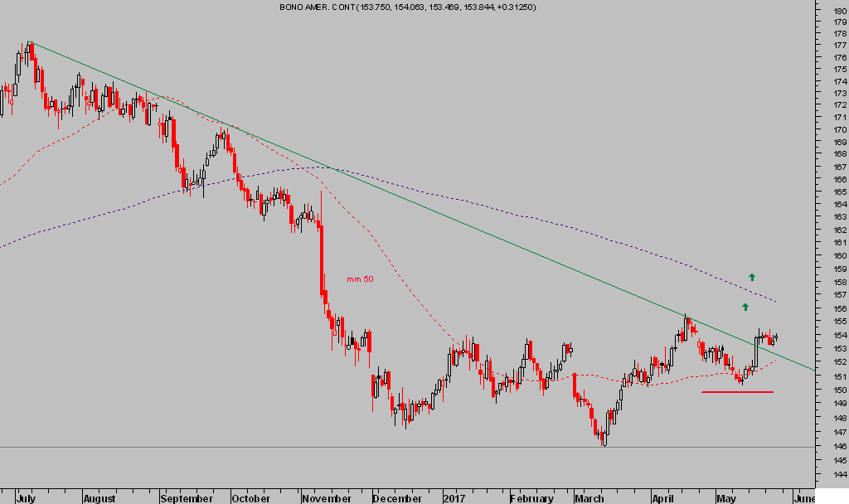Select the November label on time axis
Image resolution: width=849 pixels, height=504 pixels.
click(325, 499)
